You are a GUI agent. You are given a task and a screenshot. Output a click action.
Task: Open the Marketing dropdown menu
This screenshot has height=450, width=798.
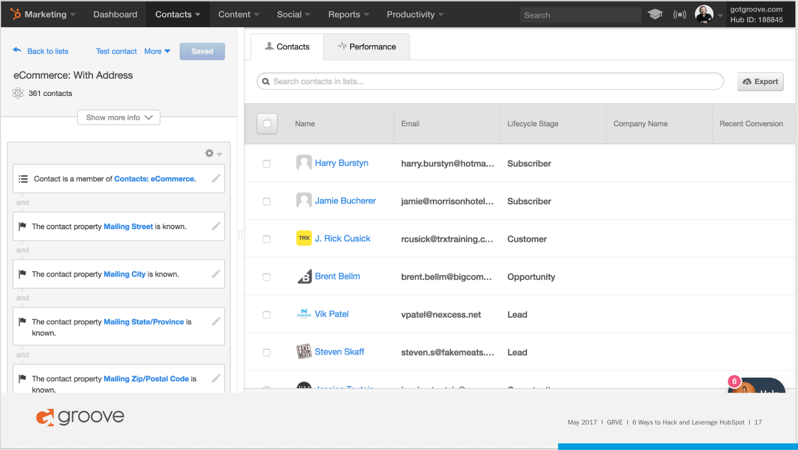[49, 14]
